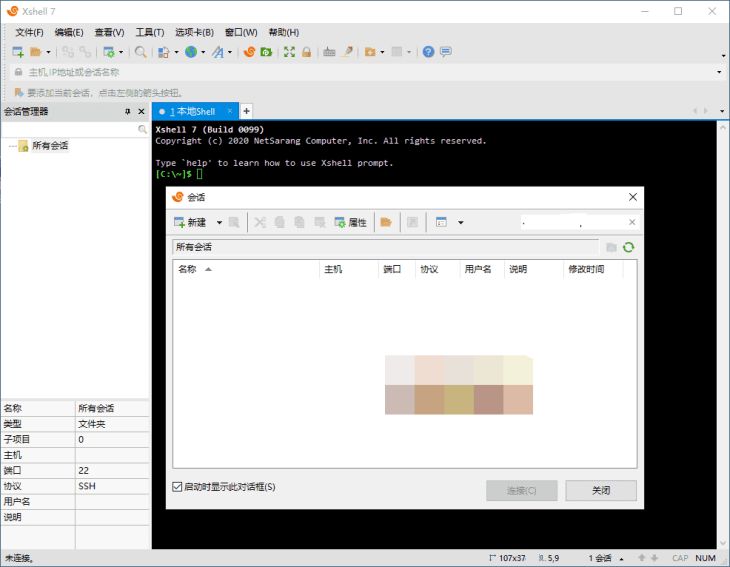Image resolution: width=730 pixels, height=567 pixels.
Task: Click the 属性 button in Sessions dialog
Action: tap(351, 223)
